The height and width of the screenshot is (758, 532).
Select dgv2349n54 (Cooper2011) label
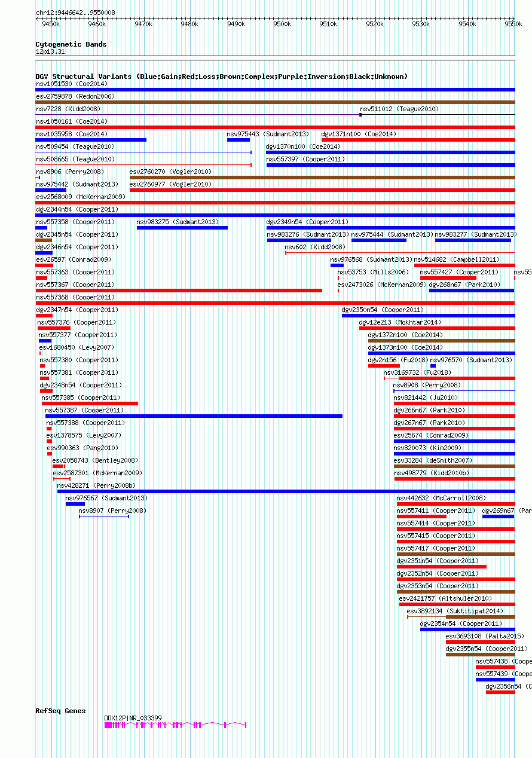[x=307, y=222]
